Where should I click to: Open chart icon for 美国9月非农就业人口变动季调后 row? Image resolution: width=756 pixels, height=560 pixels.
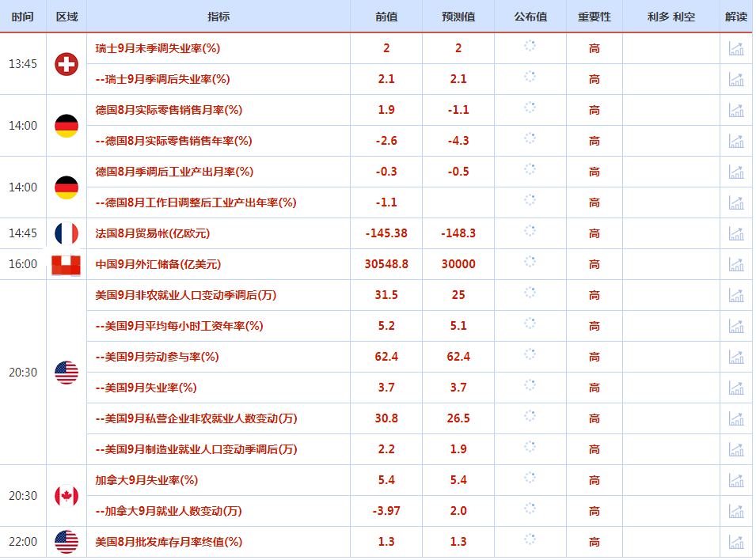(x=736, y=295)
